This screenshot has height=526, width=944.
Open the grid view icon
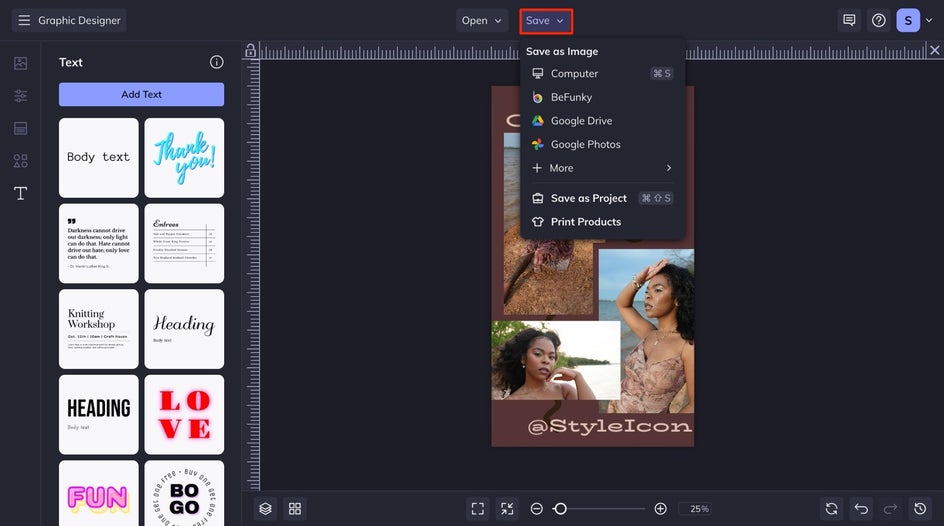[x=295, y=509]
